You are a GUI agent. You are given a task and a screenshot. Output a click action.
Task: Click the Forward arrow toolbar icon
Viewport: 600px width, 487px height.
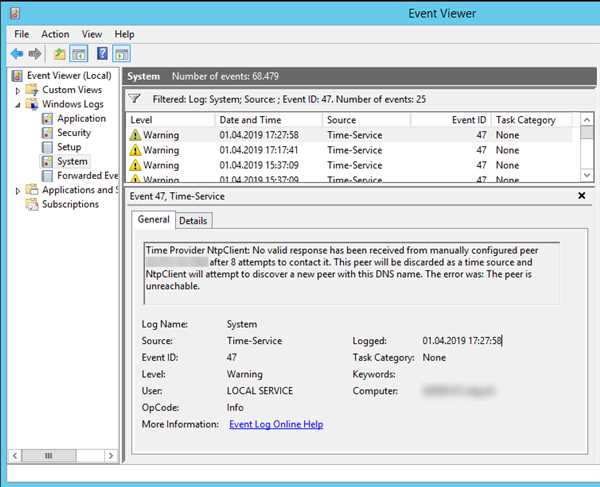(x=34, y=54)
